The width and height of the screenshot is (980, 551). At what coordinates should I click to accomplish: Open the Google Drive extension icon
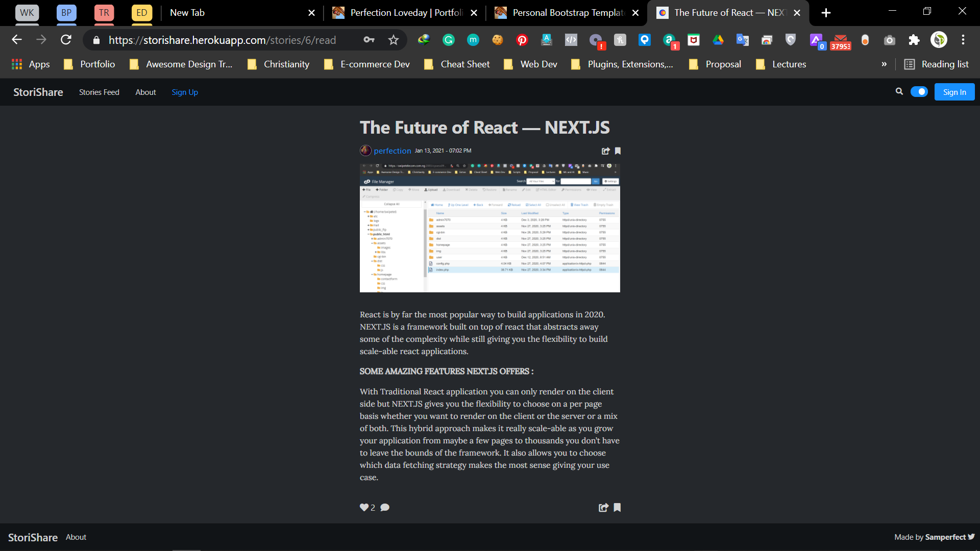click(718, 40)
